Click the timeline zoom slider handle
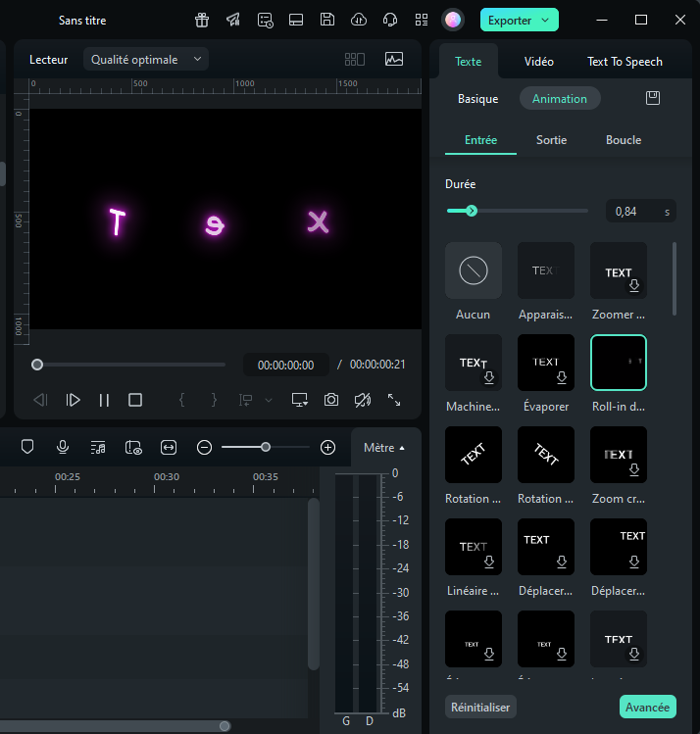Viewport: 700px width, 734px height. tap(266, 447)
